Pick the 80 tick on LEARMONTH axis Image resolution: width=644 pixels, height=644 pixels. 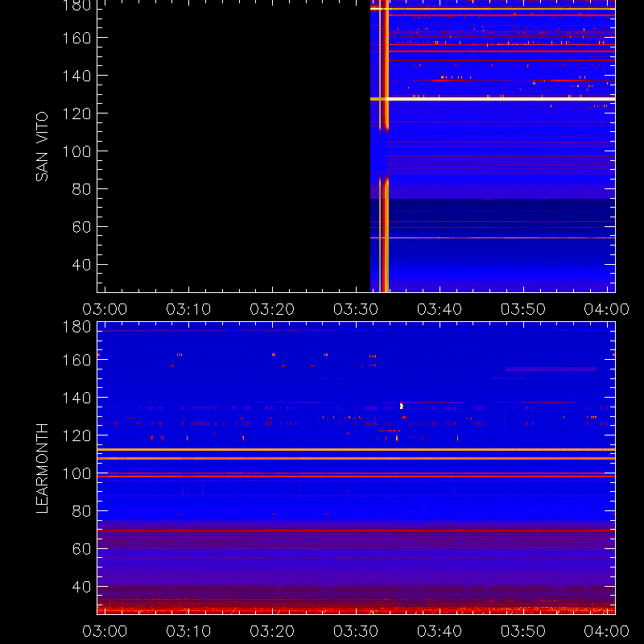click(x=81, y=511)
